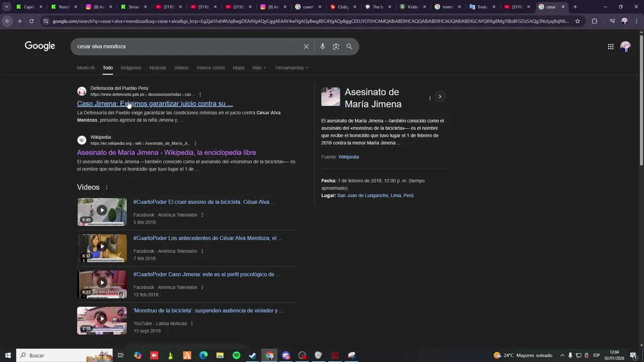Screen dimensions: 644x362
Task: Open options for Wikipedia result
Action: tap(195, 143)
